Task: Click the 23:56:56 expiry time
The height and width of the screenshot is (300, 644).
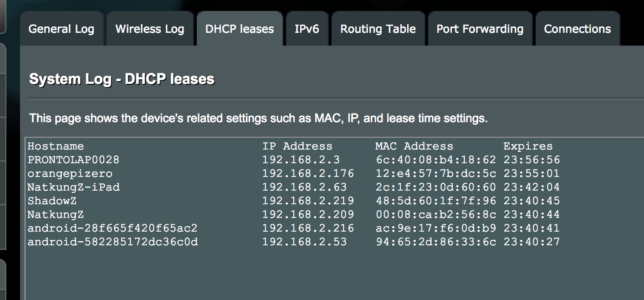Action: (532, 160)
